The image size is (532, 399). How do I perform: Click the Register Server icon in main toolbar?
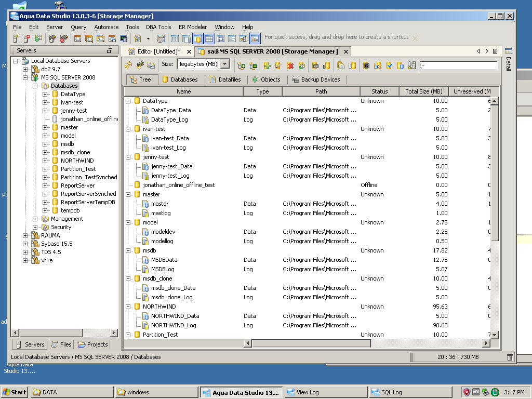[16, 38]
